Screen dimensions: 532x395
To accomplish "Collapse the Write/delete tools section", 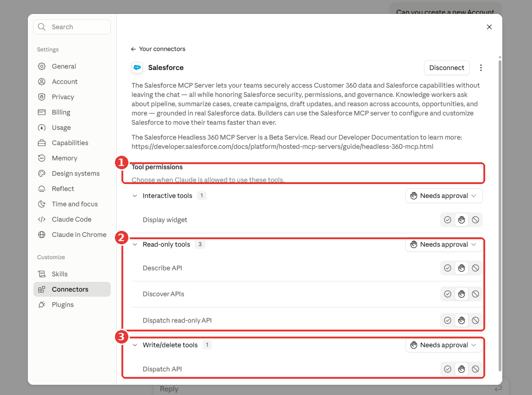I will point(135,345).
